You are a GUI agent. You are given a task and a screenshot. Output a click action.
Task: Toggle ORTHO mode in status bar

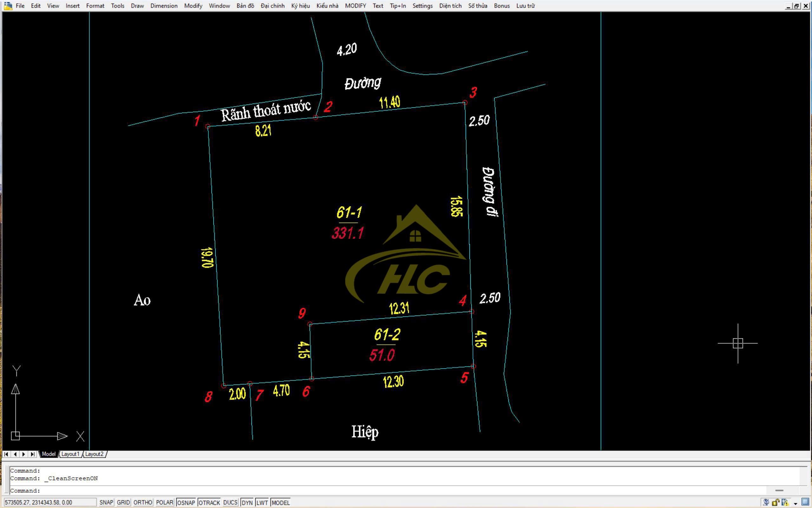[143, 502]
